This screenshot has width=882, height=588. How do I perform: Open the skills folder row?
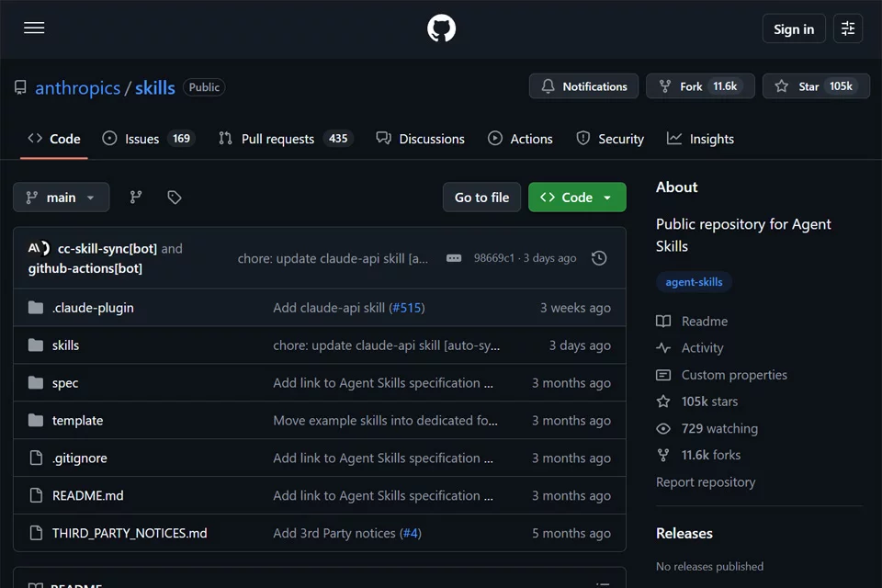tap(320, 345)
